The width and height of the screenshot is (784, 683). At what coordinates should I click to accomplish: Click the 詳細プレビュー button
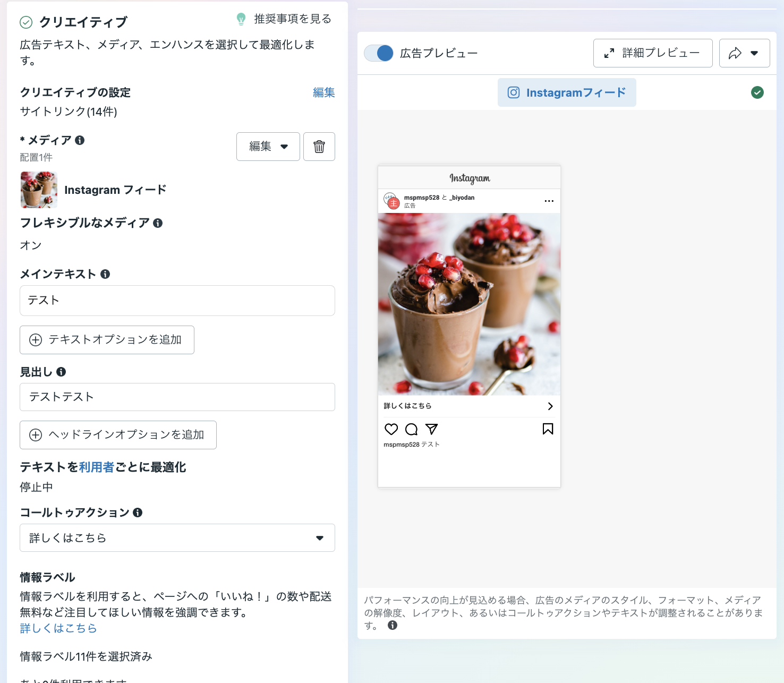pos(653,53)
